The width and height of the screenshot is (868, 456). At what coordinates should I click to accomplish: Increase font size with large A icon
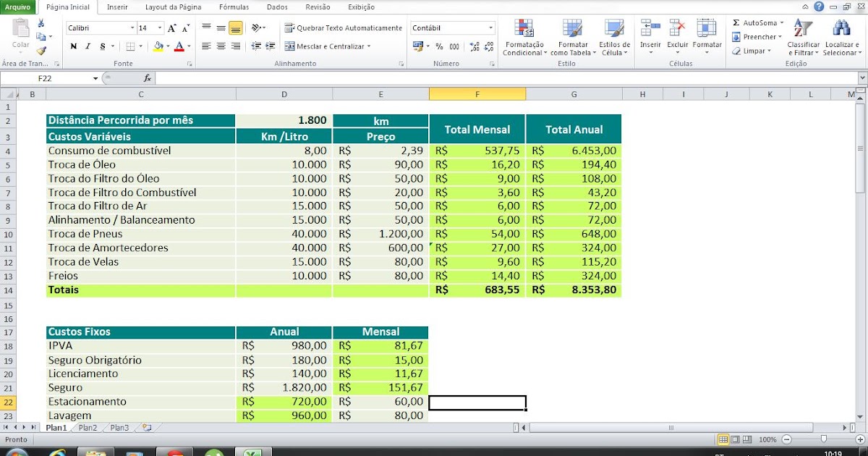(171, 28)
